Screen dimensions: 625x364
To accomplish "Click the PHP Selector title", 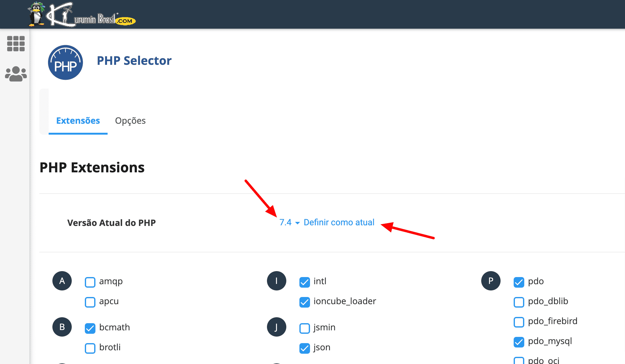I will coord(134,61).
